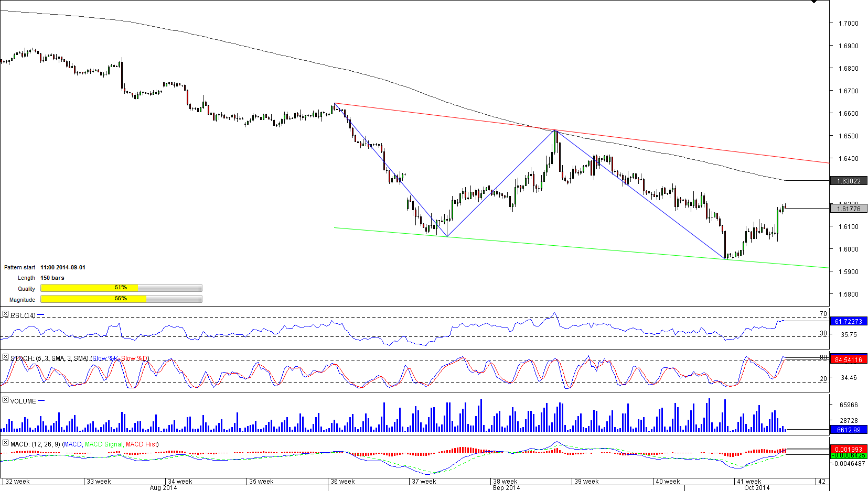Close the STOCH indicator panel
The image size is (868, 491).
[x=5, y=357]
